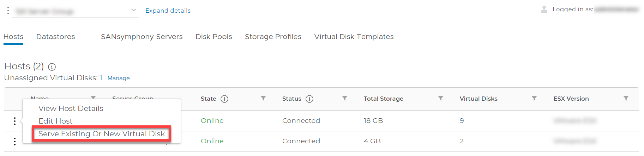Expand the server group dropdown
The height and width of the screenshot is (156, 644).
click(x=133, y=10)
